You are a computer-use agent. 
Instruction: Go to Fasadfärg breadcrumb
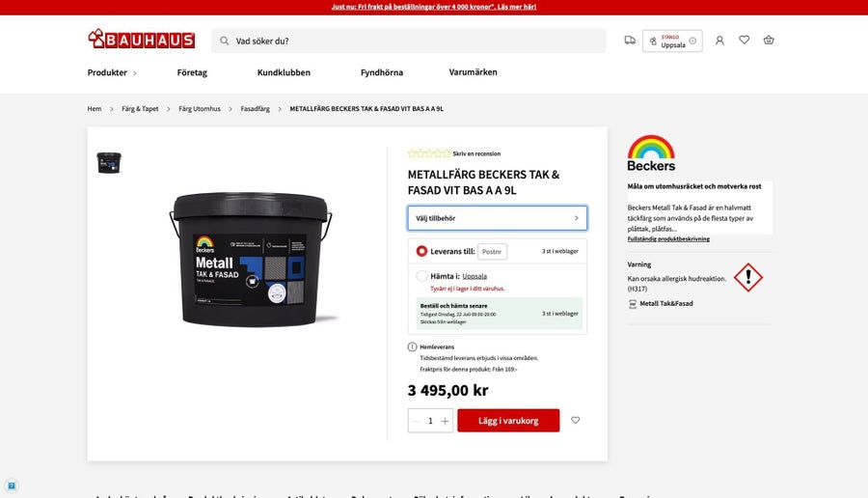(x=256, y=108)
